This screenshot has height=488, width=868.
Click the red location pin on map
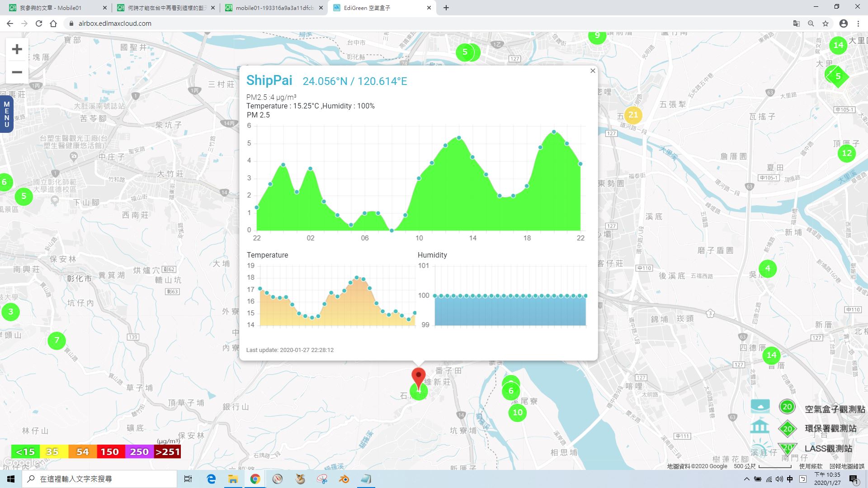click(419, 378)
